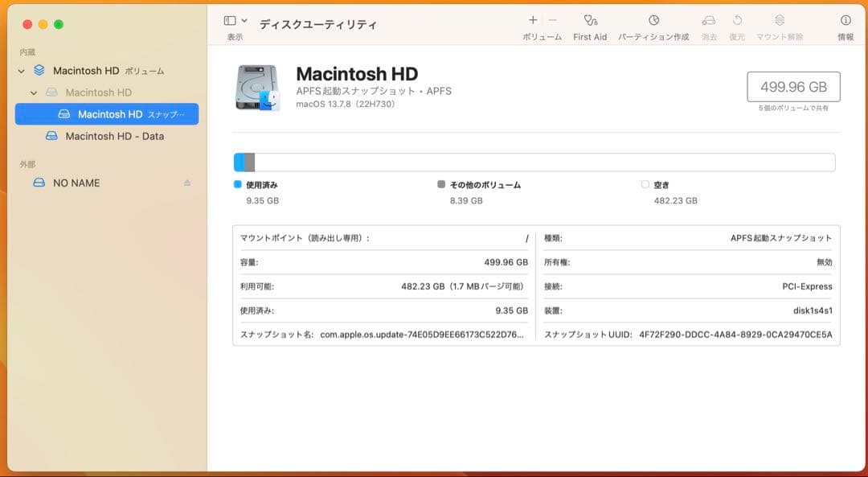
Task: Click the 499.96 GB capacity button
Action: pyautogui.click(x=793, y=86)
